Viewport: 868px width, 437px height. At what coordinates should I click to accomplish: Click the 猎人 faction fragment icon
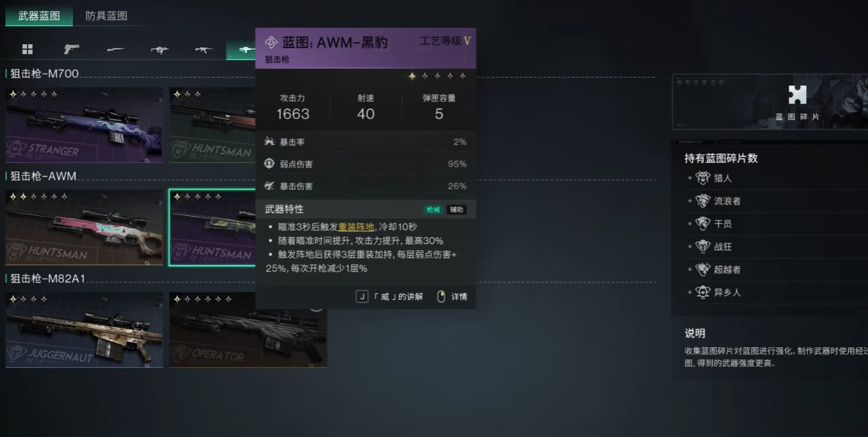click(x=703, y=178)
